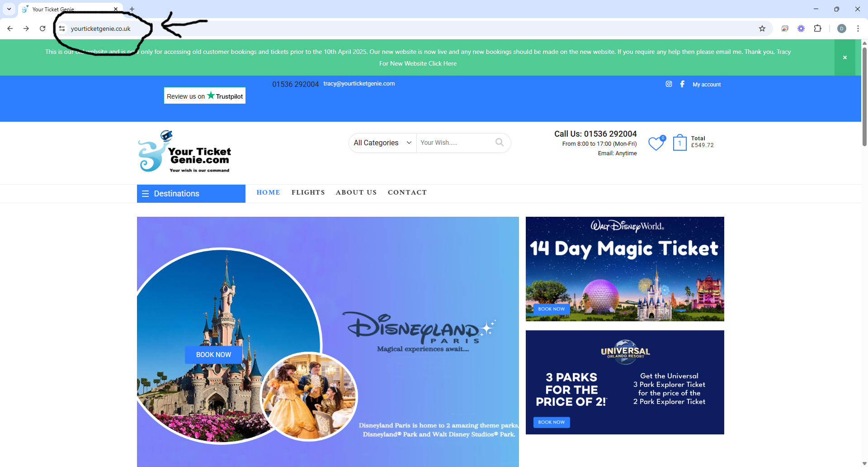868x467 pixels.
Task: Open the wishlist heart icon
Action: 656,143
